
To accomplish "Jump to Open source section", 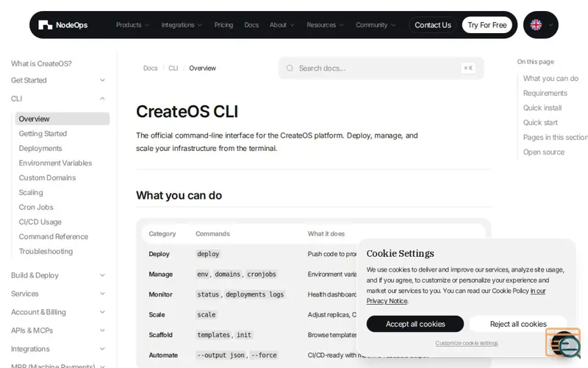I will point(543,152).
